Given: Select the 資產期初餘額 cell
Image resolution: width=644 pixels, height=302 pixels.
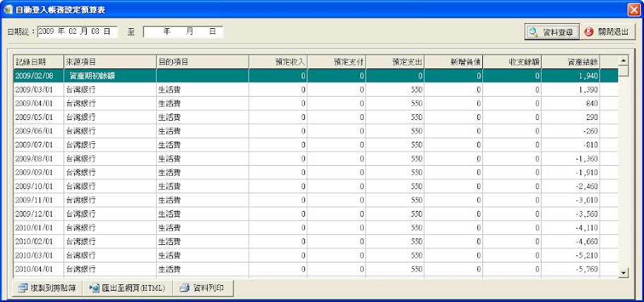Looking at the screenshot, I should [110, 76].
